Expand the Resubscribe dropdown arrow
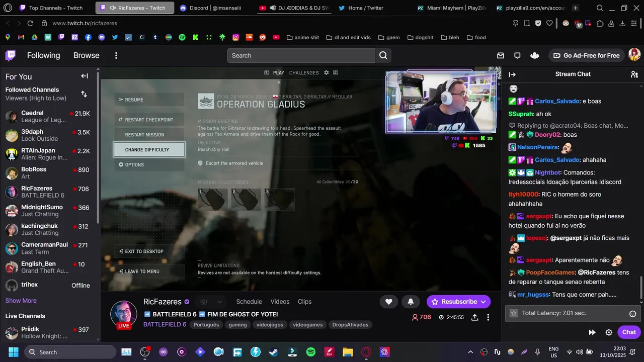 pyautogui.click(x=483, y=302)
